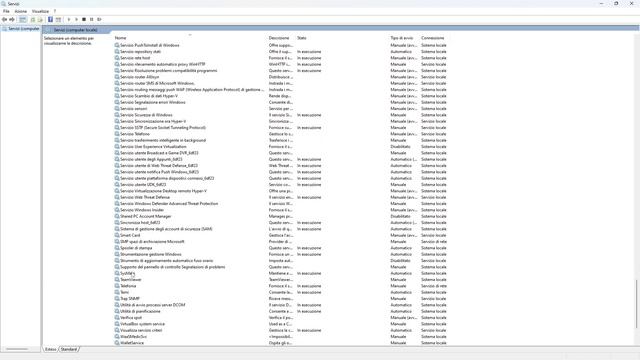The image size is (640, 360).
Task: Select Servizio Virtualizzazione Desktop remoto Hyper-V
Action: (281, 191)
